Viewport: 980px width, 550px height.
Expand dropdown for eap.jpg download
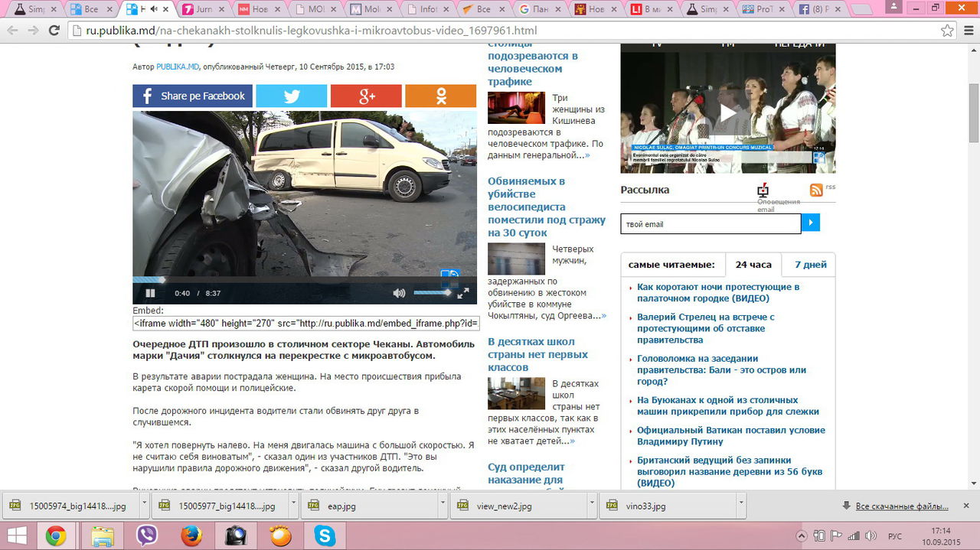pyautogui.click(x=443, y=506)
